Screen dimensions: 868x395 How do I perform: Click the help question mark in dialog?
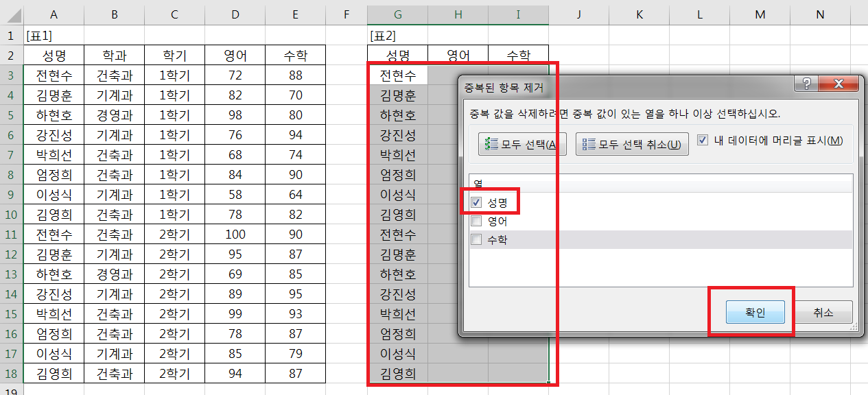pos(807,84)
